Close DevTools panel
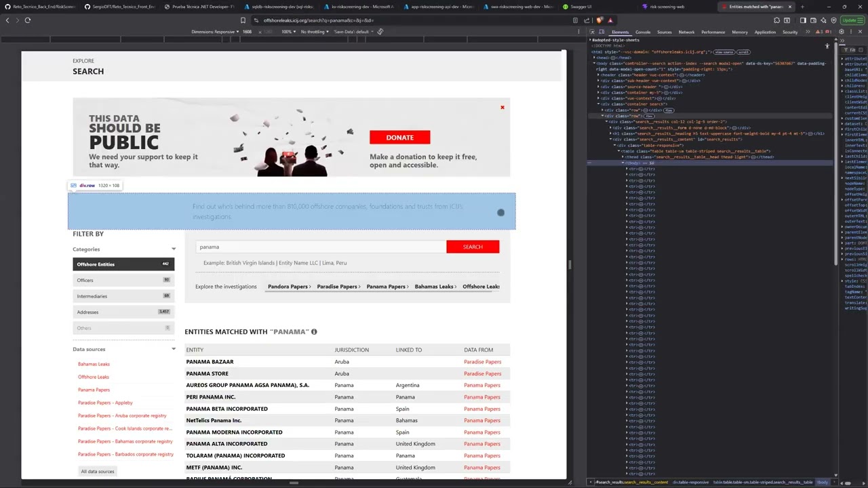 (x=860, y=32)
